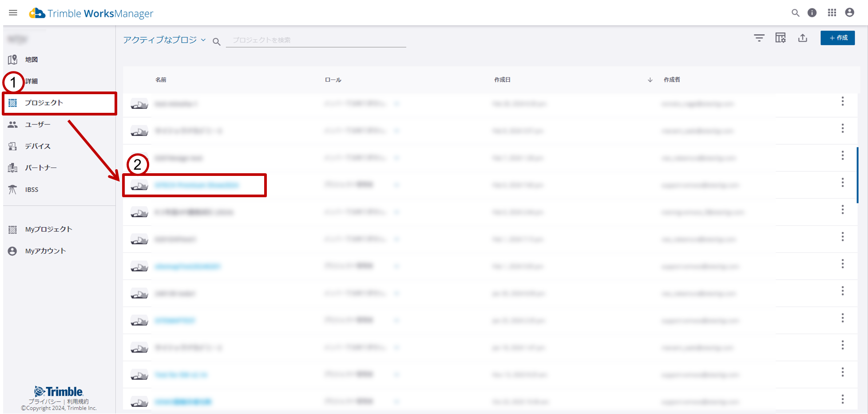The height and width of the screenshot is (414, 868).
Task: Click the export upload icon
Action: pos(802,38)
